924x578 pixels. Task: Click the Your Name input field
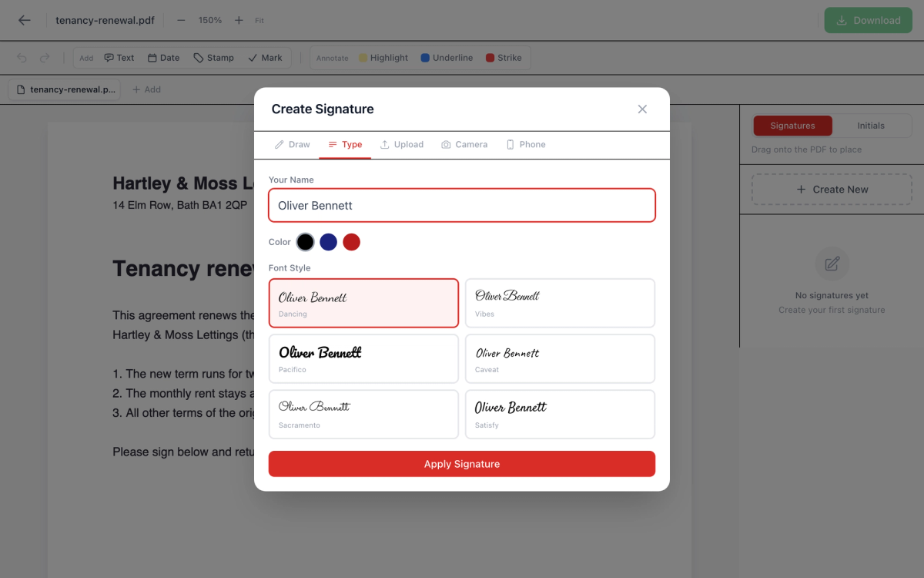462,206
